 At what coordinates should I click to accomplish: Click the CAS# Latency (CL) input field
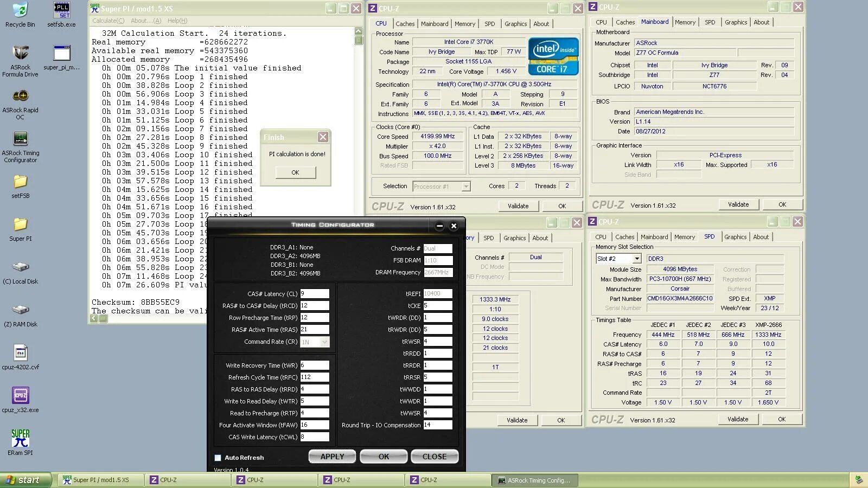point(315,293)
